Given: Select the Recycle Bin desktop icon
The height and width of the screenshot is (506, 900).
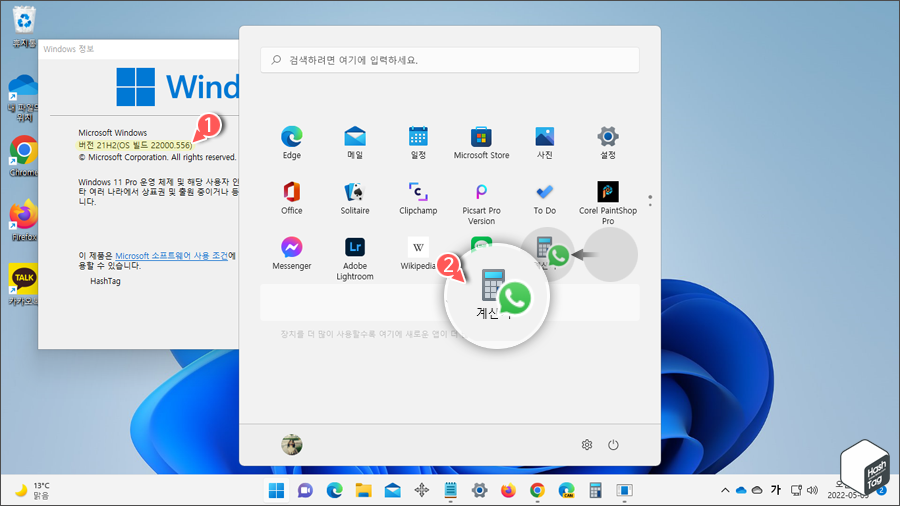Looking at the screenshot, I should click(24, 26).
